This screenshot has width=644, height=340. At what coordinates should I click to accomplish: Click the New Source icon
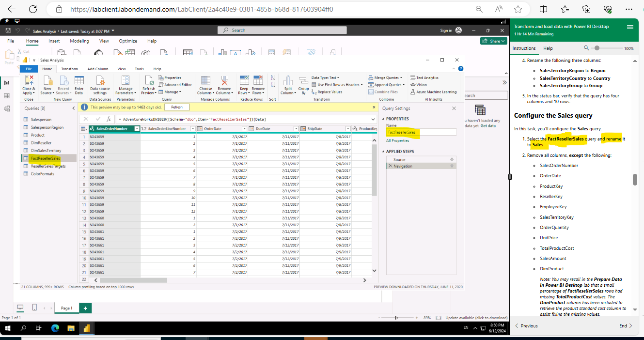[x=47, y=80]
